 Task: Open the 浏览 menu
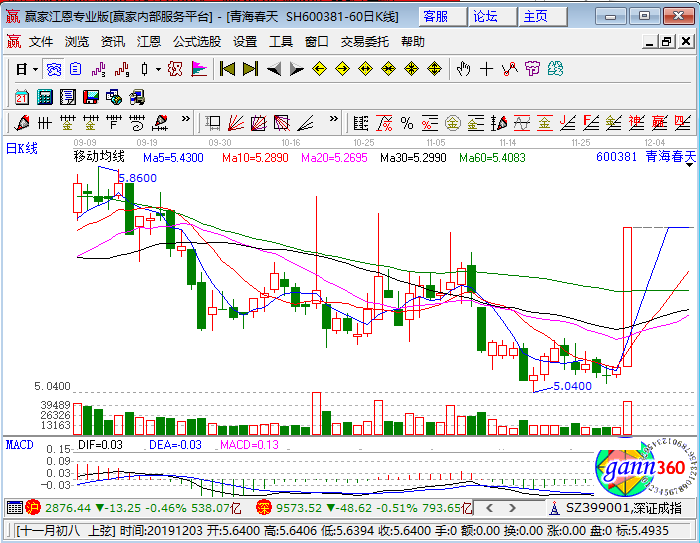77,42
